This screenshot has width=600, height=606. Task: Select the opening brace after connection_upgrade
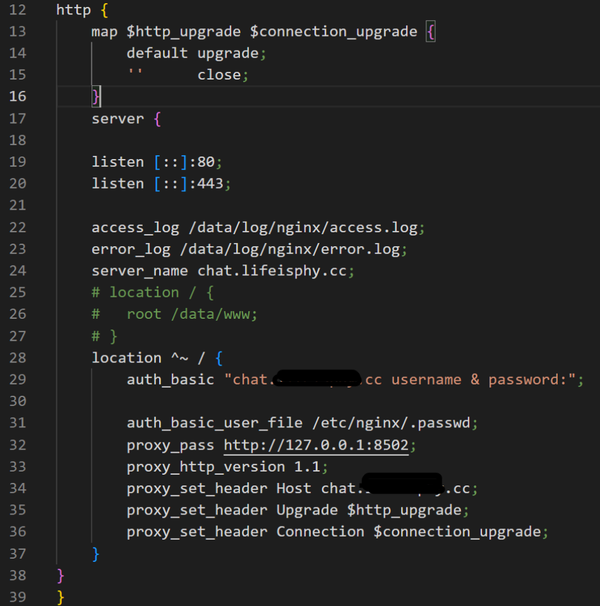coord(431,32)
